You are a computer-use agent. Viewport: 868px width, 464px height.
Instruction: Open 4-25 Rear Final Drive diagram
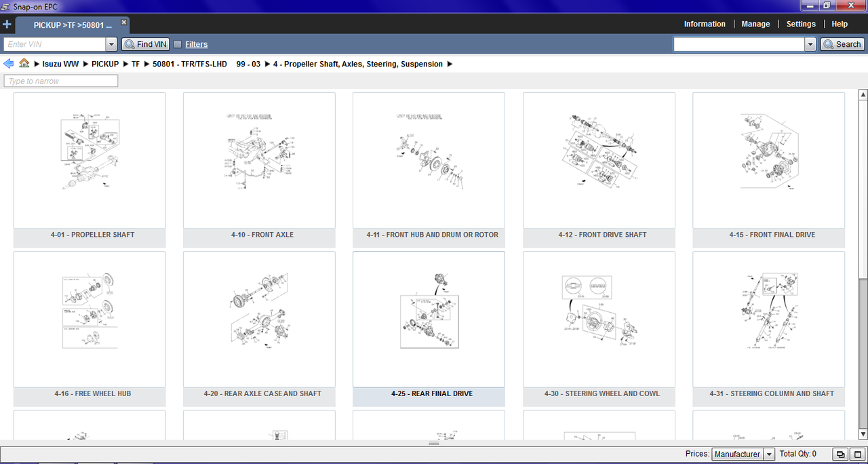click(429, 319)
